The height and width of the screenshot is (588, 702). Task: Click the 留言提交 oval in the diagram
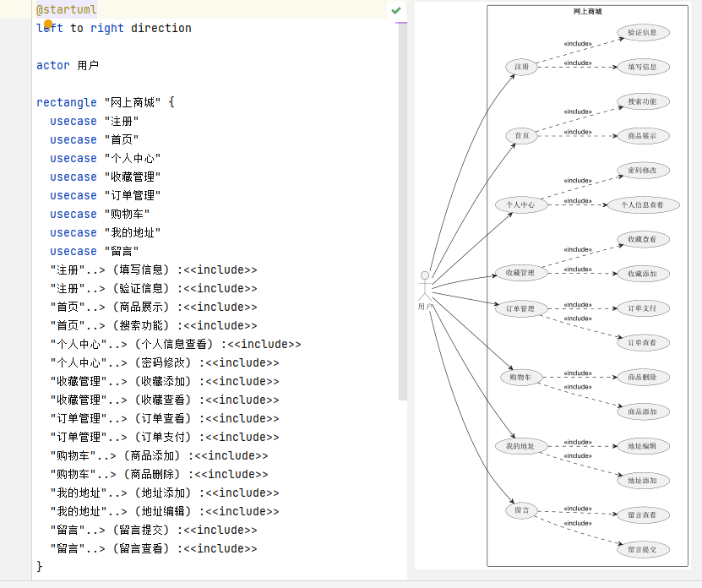(x=643, y=549)
